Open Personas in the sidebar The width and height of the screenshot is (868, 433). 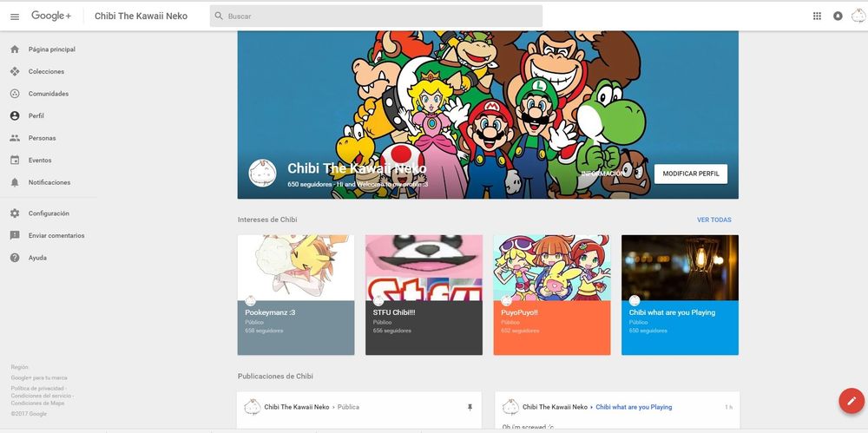point(42,138)
